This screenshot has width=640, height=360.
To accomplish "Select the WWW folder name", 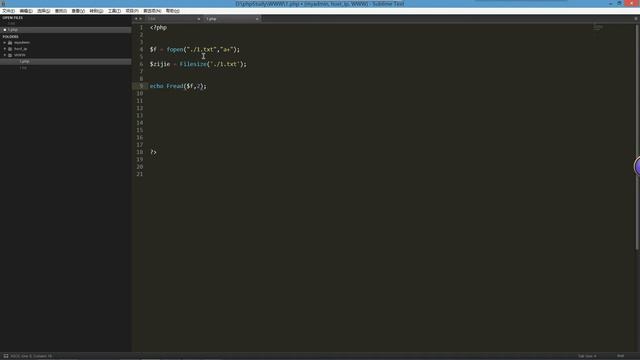I will [x=20, y=55].
